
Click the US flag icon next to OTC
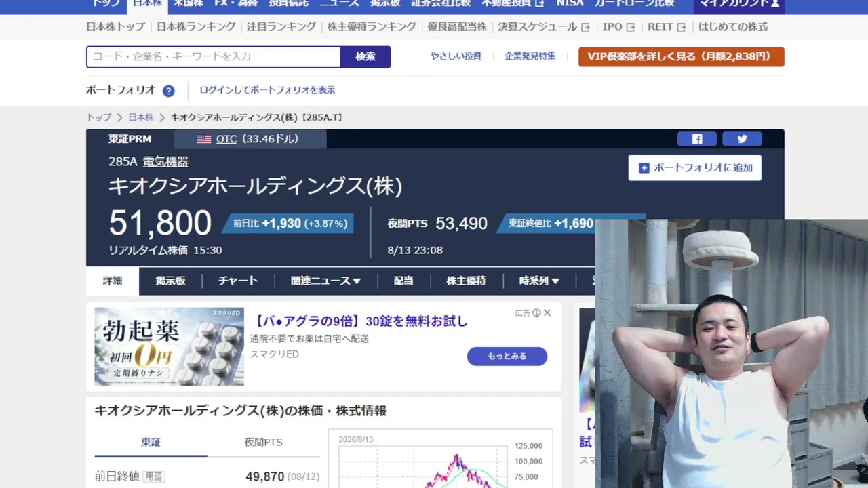point(203,139)
